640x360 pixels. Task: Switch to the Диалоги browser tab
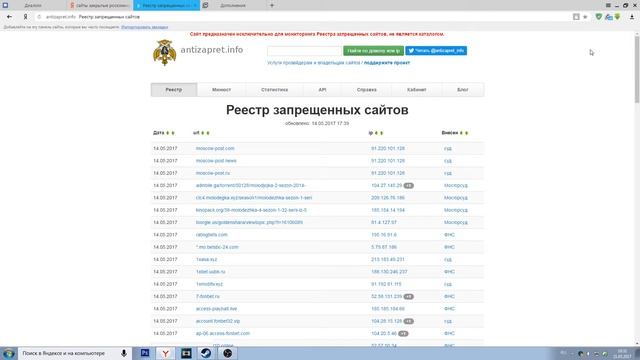coord(33,5)
